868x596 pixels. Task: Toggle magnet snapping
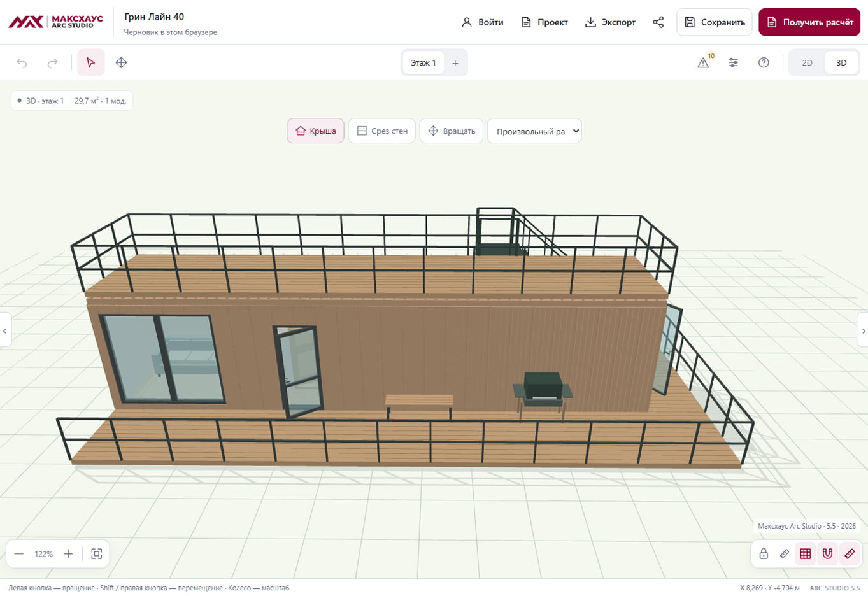pos(827,554)
